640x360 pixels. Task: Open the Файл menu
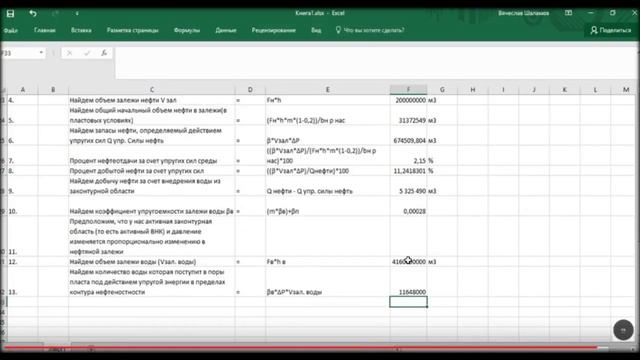pos(11,30)
